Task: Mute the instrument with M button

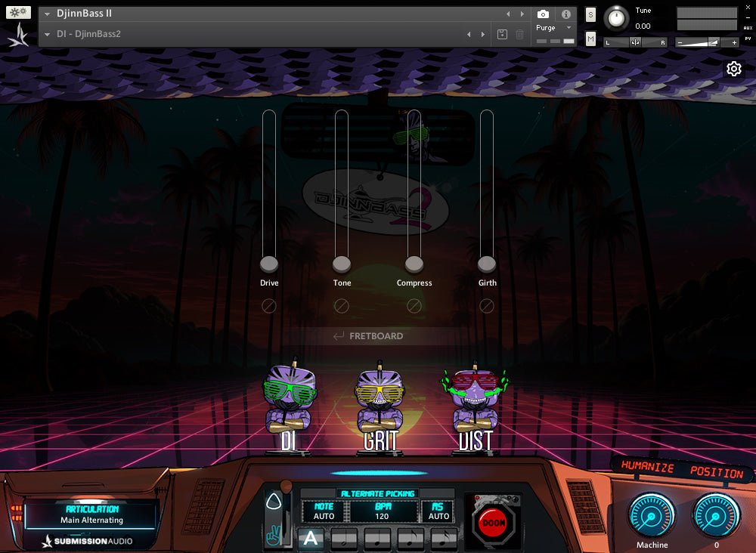Action: (590, 39)
